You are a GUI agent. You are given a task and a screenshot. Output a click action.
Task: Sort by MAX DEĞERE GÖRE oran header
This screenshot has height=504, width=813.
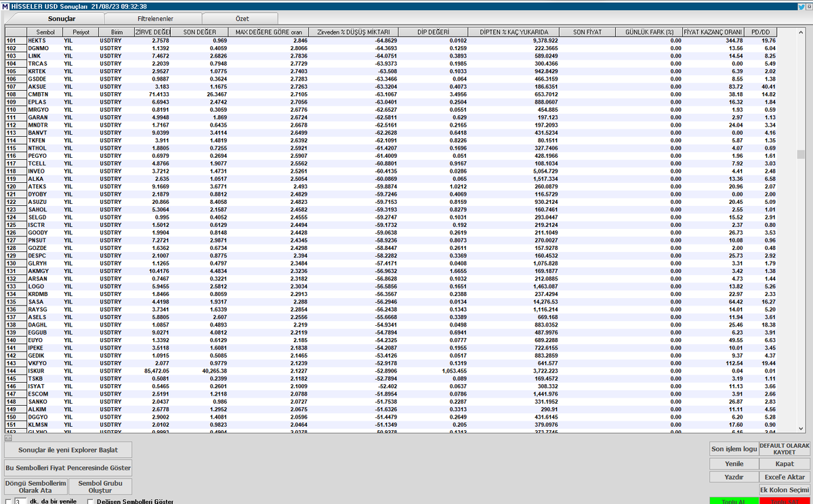[x=269, y=32]
